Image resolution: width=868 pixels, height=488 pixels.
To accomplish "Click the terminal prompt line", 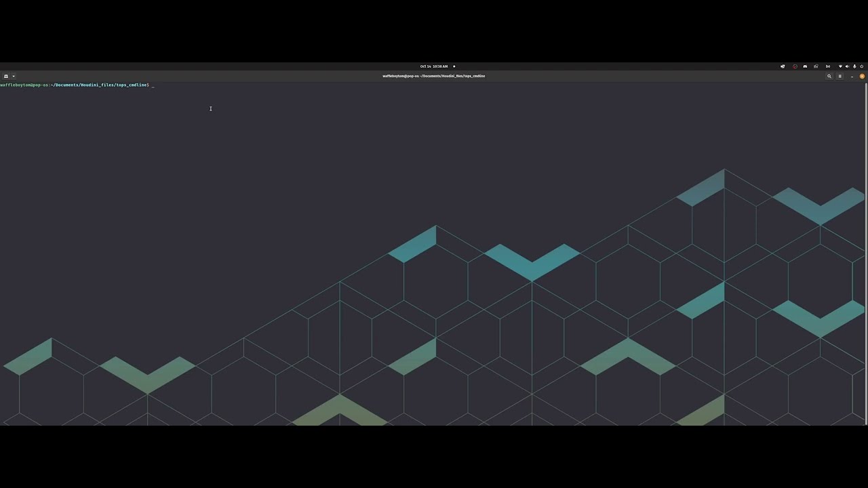I will tap(77, 85).
